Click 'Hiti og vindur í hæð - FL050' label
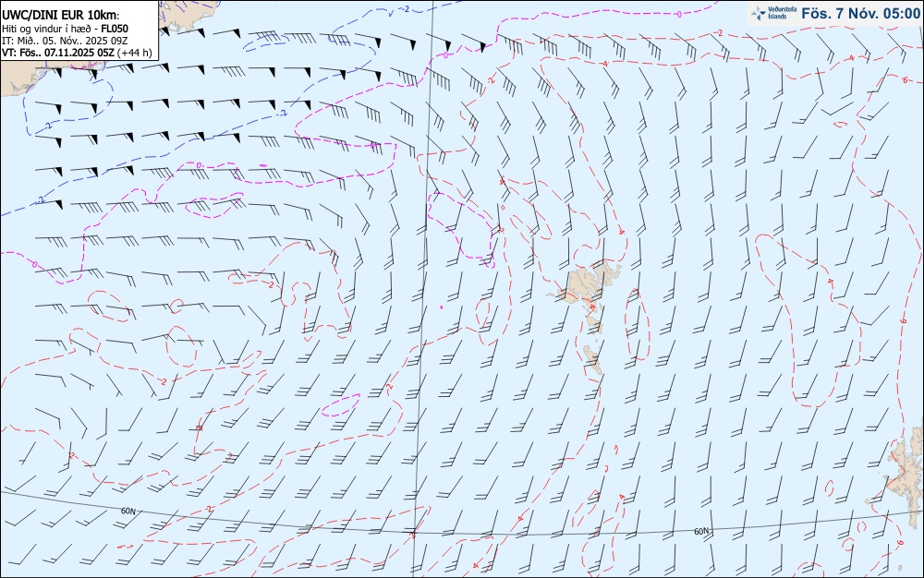This screenshot has height=578, width=924. [65, 29]
